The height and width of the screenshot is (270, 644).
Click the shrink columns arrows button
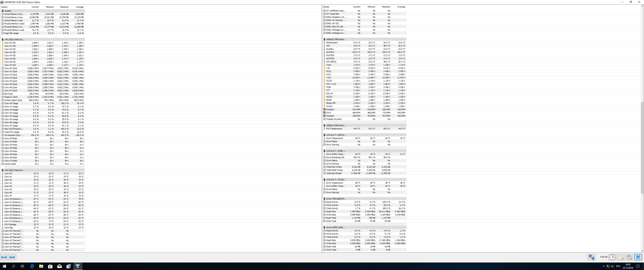[12, 257]
